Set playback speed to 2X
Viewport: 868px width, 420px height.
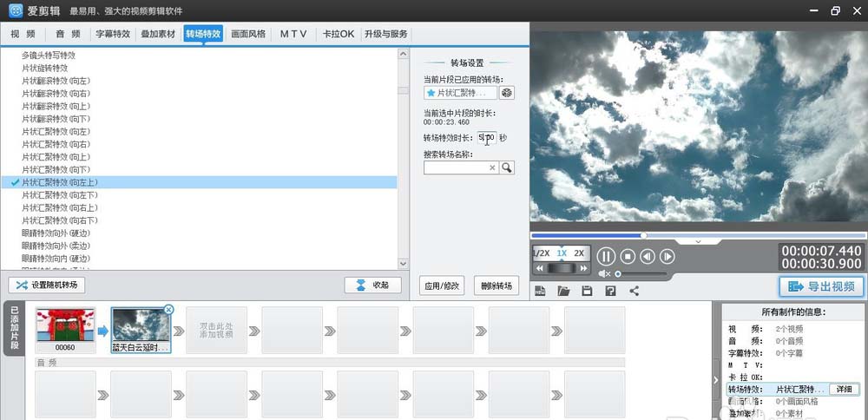tap(580, 253)
